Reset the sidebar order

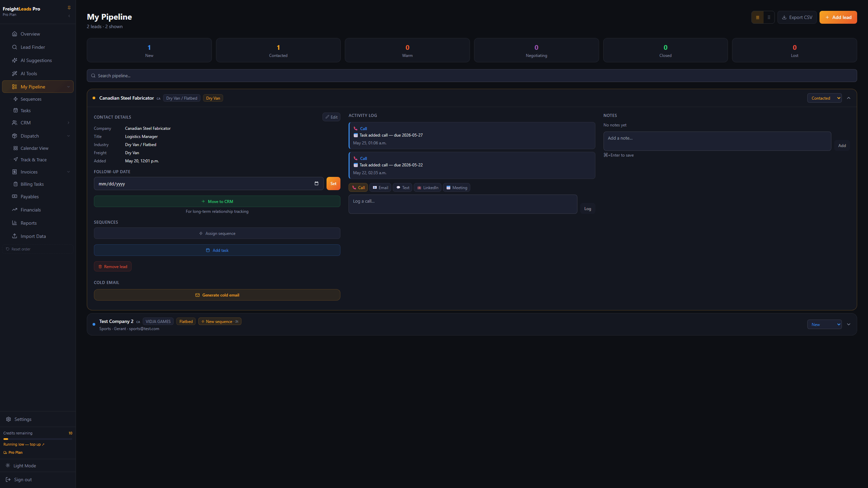point(38,249)
